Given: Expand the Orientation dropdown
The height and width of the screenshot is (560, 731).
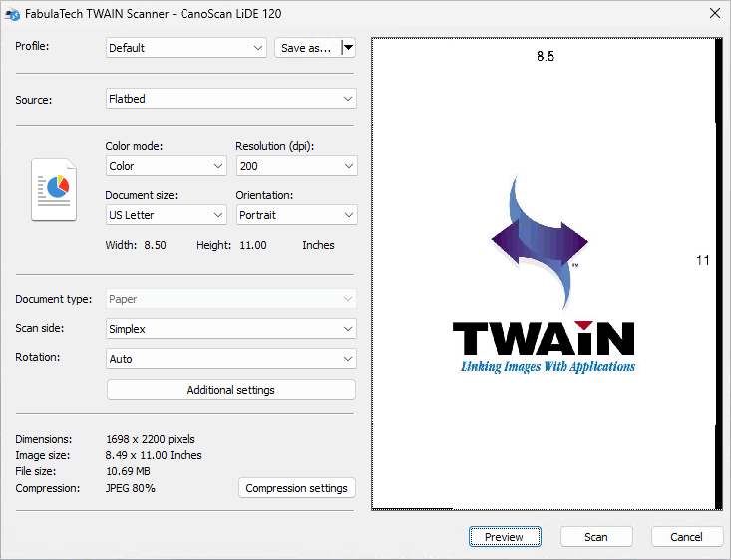Looking at the screenshot, I should click(x=295, y=215).
